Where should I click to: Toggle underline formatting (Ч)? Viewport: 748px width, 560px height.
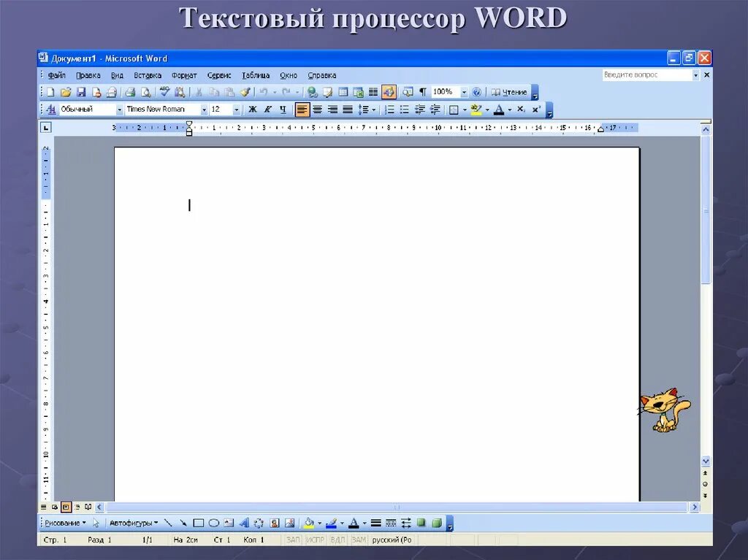283,110
